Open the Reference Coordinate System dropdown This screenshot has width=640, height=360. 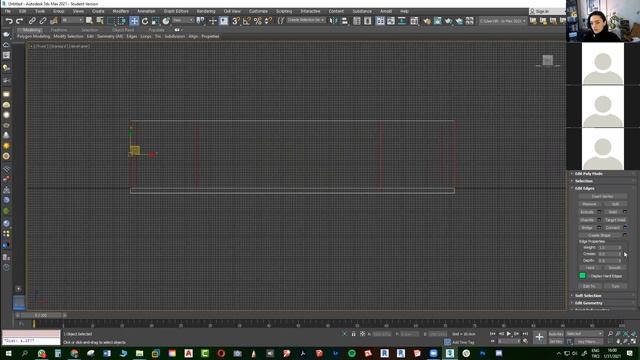[x=183, y=20]
